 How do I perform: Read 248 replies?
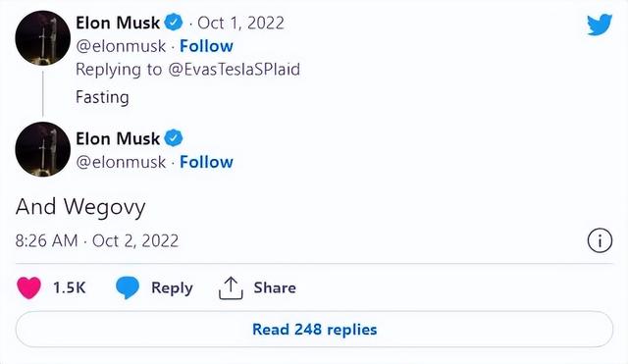314,329
